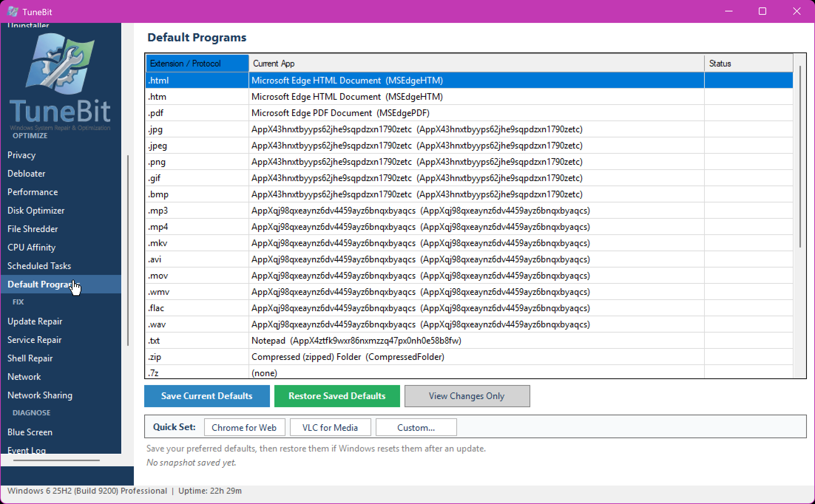Click Save Current Defaults button
The height and width of the screenshot is (504, 815).
pos(207,396)
